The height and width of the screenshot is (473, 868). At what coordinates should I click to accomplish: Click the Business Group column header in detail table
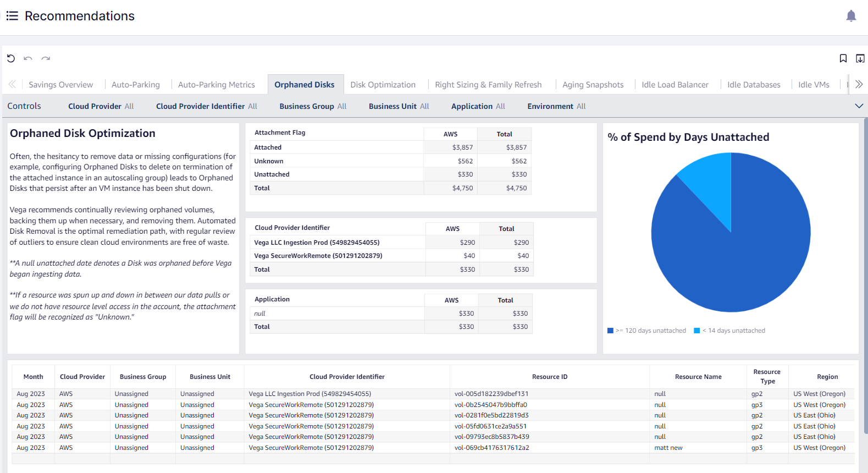tap(143, 377)
